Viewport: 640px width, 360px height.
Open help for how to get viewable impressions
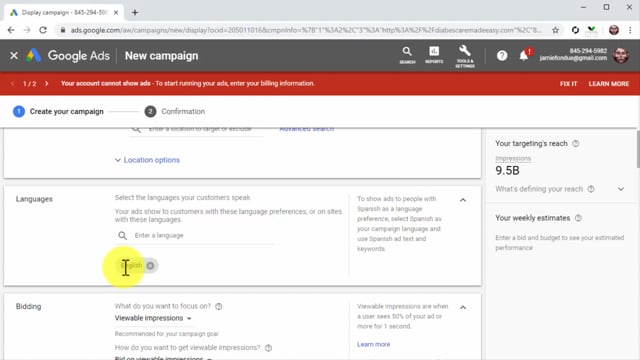coord(268,348)
